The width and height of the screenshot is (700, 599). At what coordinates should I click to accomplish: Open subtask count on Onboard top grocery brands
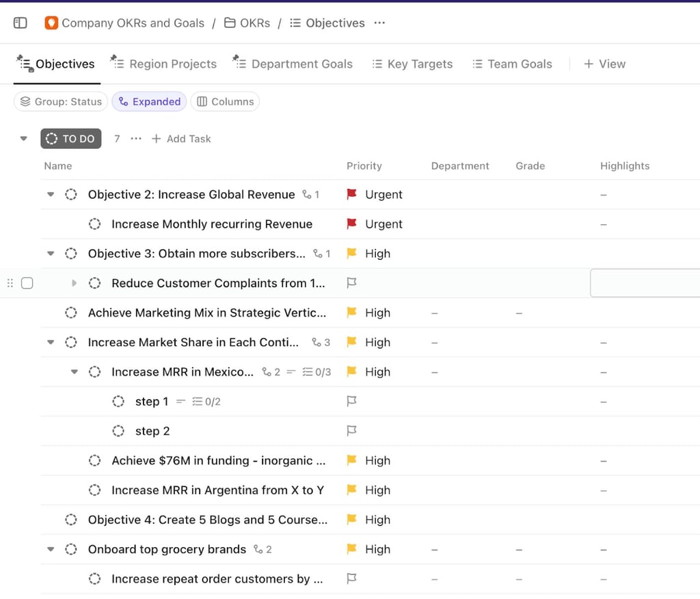click(x=262, y=549)
